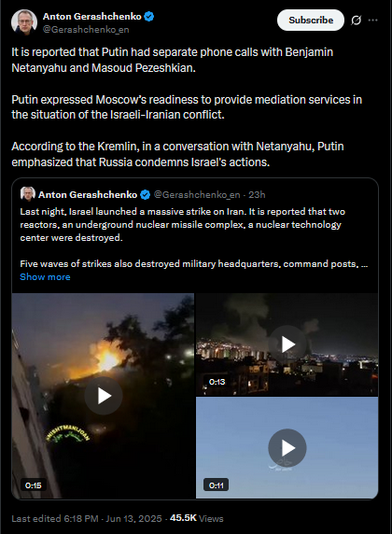View the 45.5K Views analytics
Screen dimensions: 392x534
point(197,518)
